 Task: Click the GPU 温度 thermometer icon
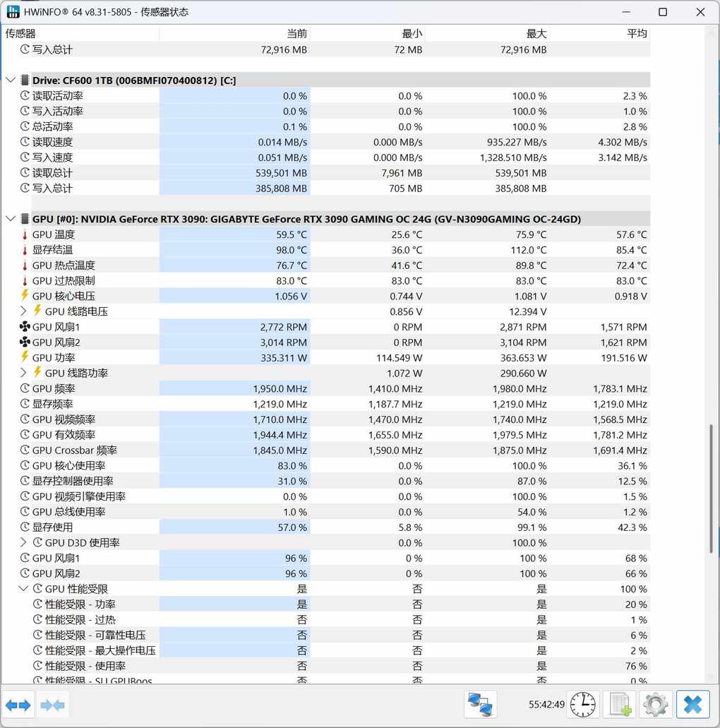(x=25, y=234)
